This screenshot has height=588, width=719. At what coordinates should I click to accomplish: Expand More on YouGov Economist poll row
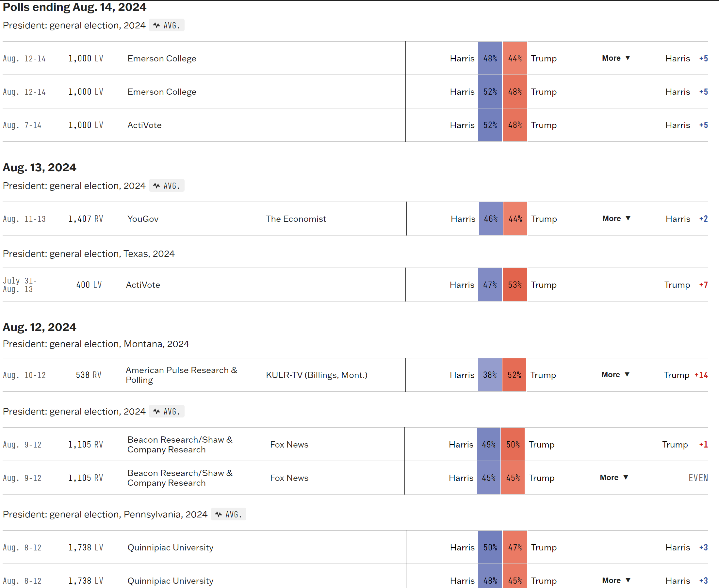[616, 219]
